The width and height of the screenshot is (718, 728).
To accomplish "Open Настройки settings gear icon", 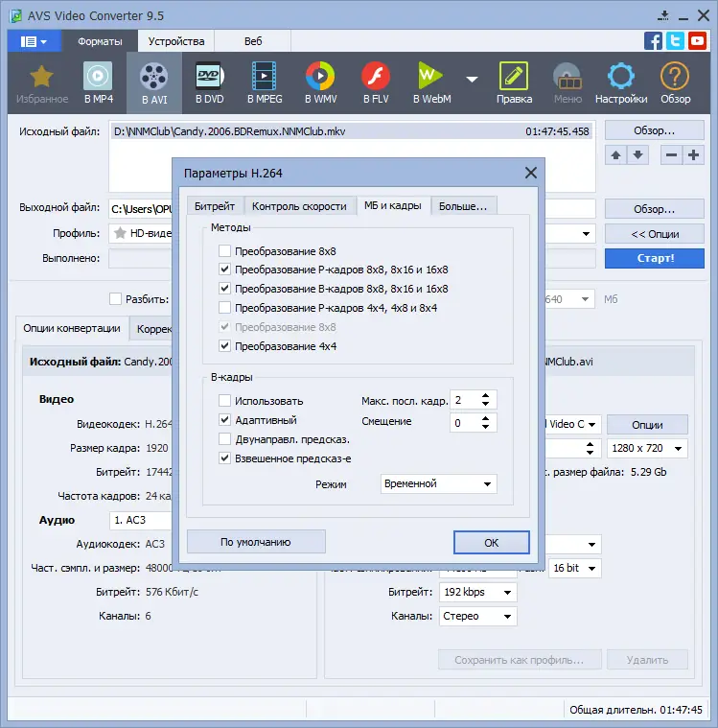I will [621, 83].
